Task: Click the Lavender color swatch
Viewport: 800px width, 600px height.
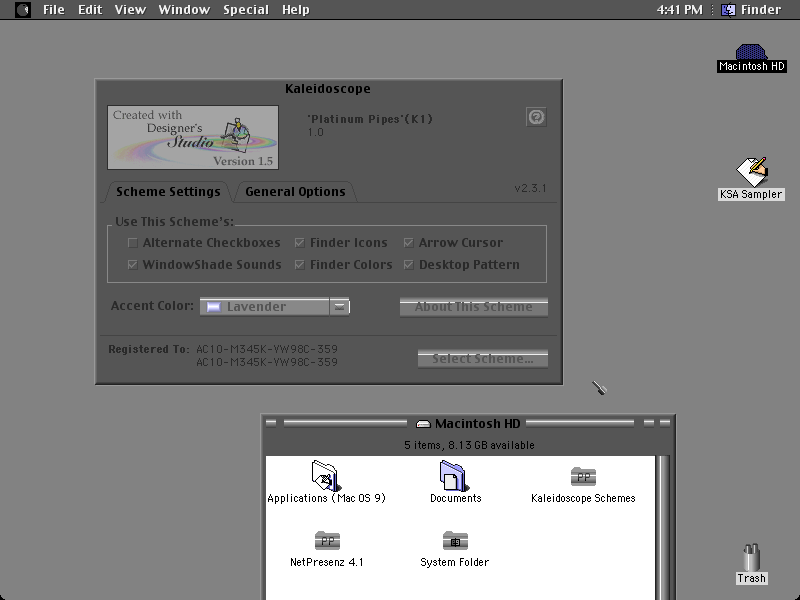Action: coord(213,307)
